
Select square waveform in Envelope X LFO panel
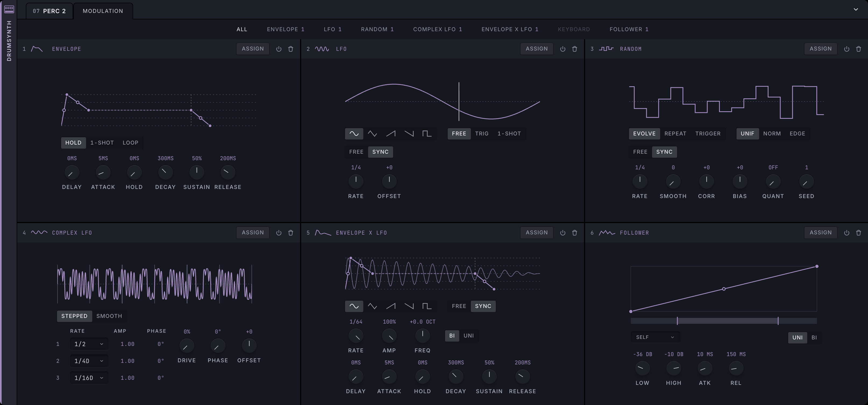(x=427, y=306)
